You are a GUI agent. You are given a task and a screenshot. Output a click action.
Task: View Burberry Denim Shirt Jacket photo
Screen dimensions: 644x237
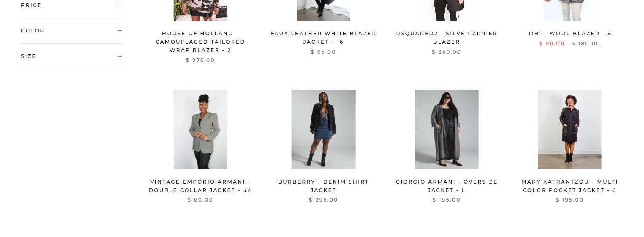click(323, 129)
